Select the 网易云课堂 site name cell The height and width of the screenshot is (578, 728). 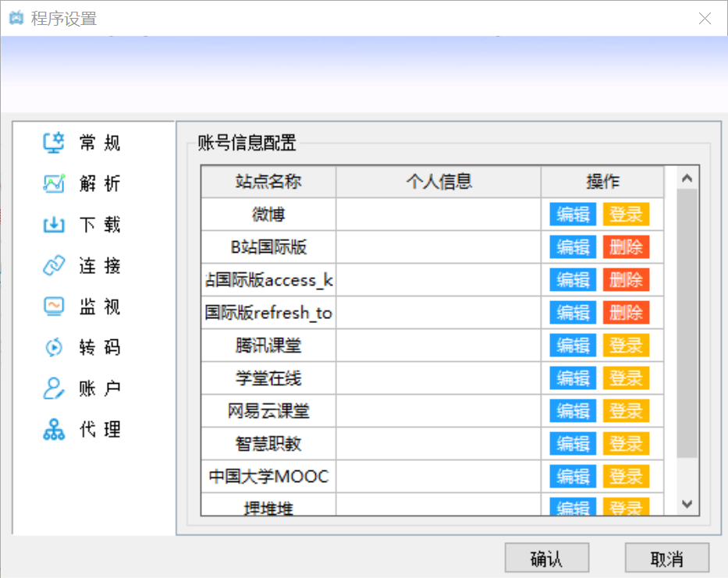(268, 411)
